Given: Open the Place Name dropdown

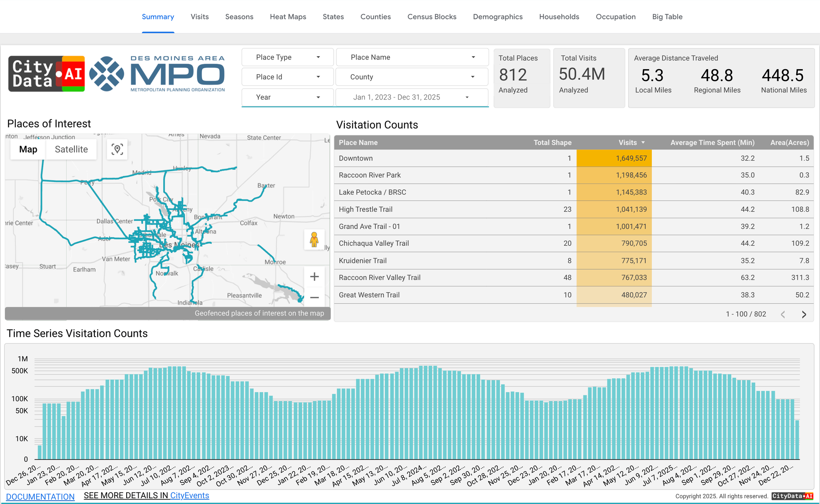Looking at the screenshot, I should tap(412, 57).
